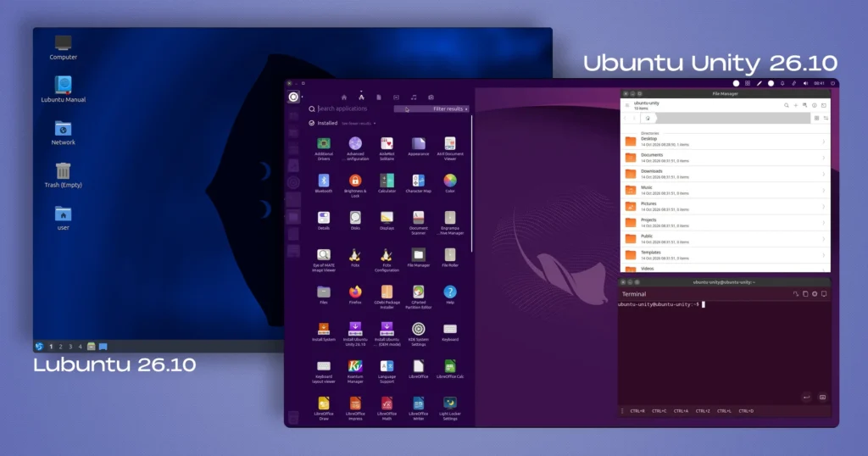Switch to the dash Photos lens
The width and height of the screenshot is (868, 456).
(431, 97)
